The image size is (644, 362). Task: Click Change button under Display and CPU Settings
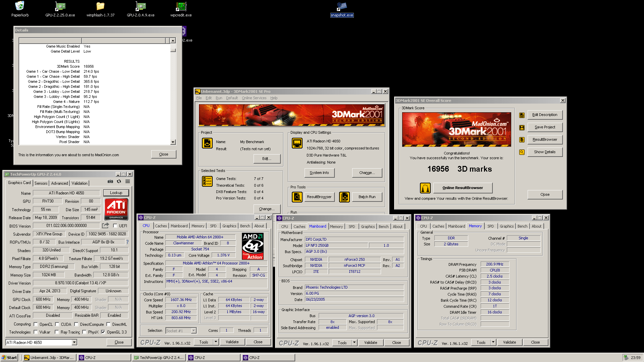pyautogui.click(x=367, y=173)
